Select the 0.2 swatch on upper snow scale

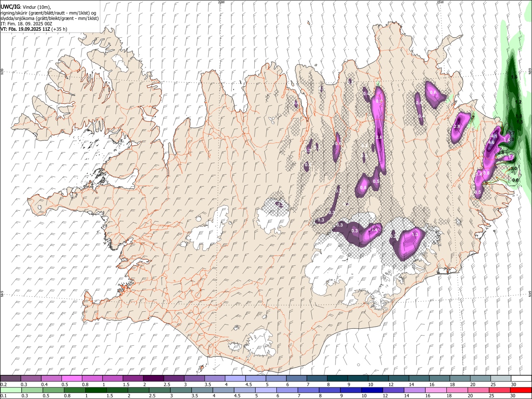pos(10,379)
